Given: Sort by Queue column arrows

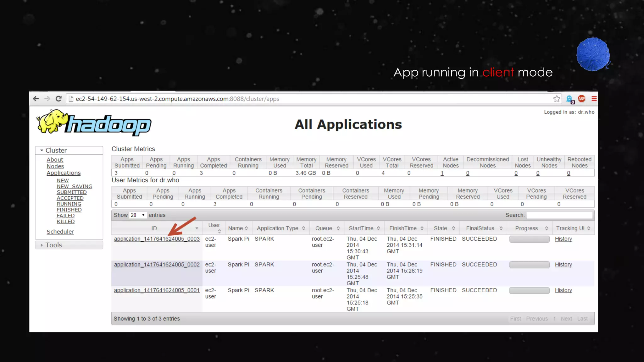Looking at the screenshot, I should coord(338,228).
